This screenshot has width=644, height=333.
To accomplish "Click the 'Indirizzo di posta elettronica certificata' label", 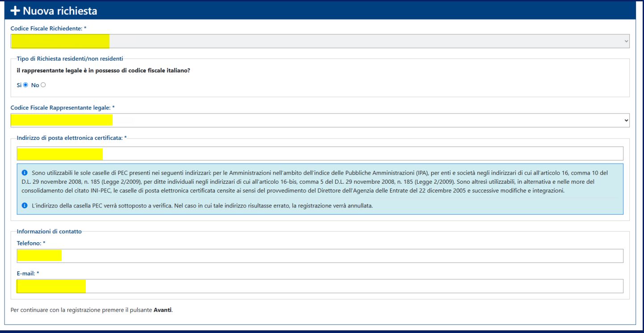I will tap(72, 138).
